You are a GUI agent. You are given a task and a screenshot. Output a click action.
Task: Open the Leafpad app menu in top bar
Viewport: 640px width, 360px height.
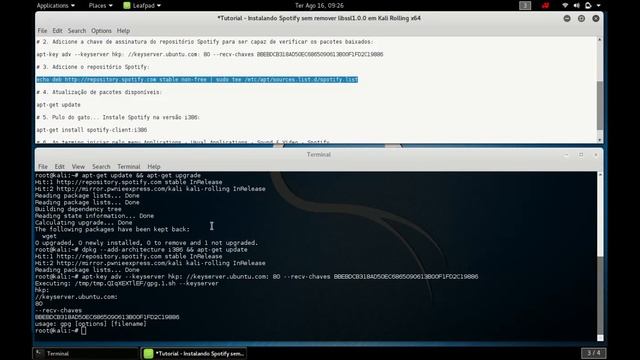(142, 5)
